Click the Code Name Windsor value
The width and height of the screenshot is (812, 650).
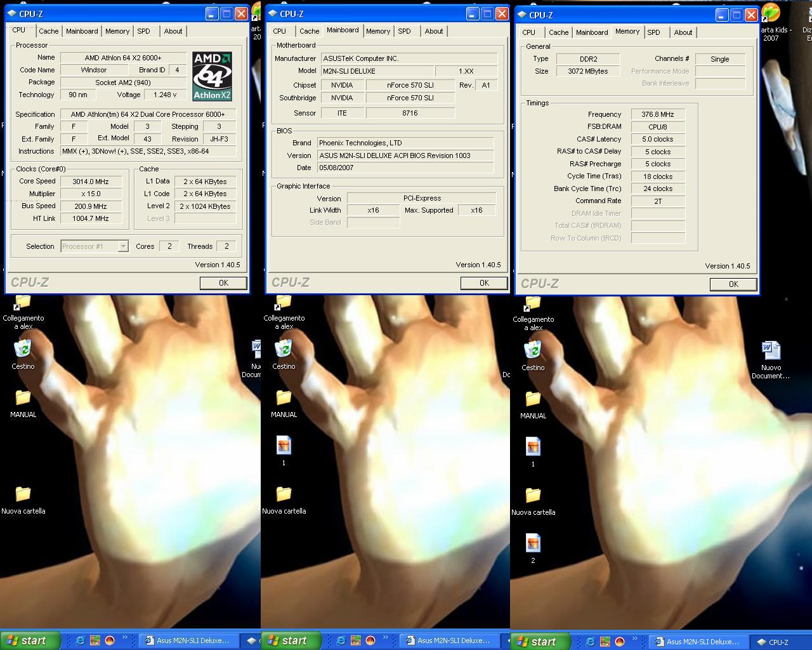94,70
